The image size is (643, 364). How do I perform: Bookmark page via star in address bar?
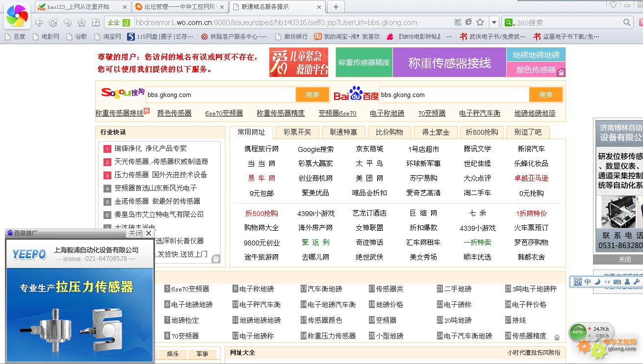coord(480,23)
